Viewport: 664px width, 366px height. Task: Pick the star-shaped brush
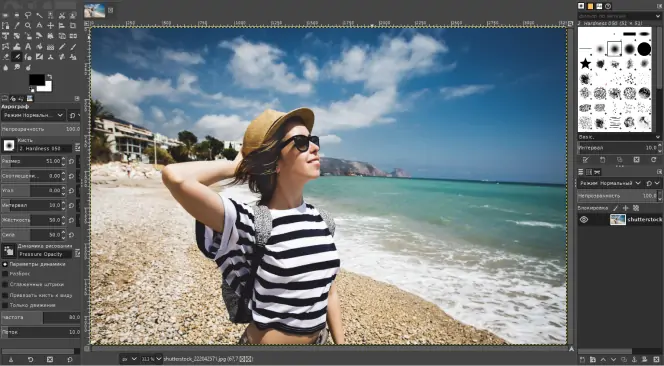click(585, 64)
